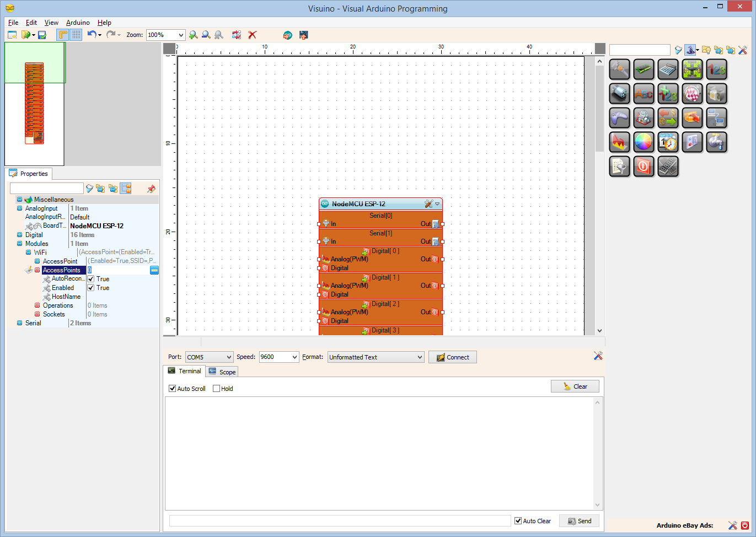
Task: Collapse the WiFi property node
Action: tap(29, 253)
